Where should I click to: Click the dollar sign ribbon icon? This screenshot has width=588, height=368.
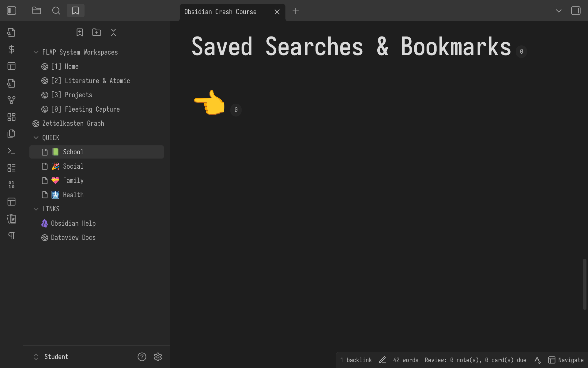12,49
